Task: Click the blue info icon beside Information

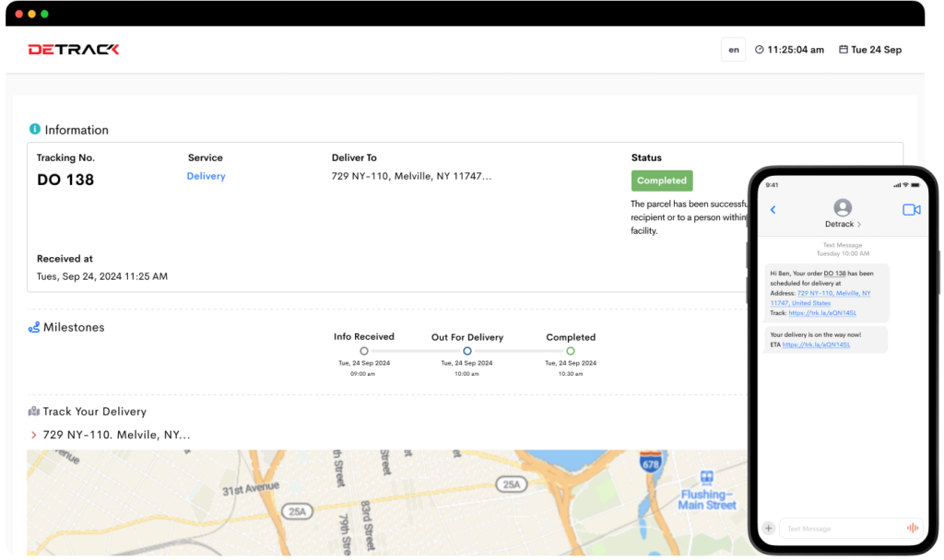Action: click(34, 129)
